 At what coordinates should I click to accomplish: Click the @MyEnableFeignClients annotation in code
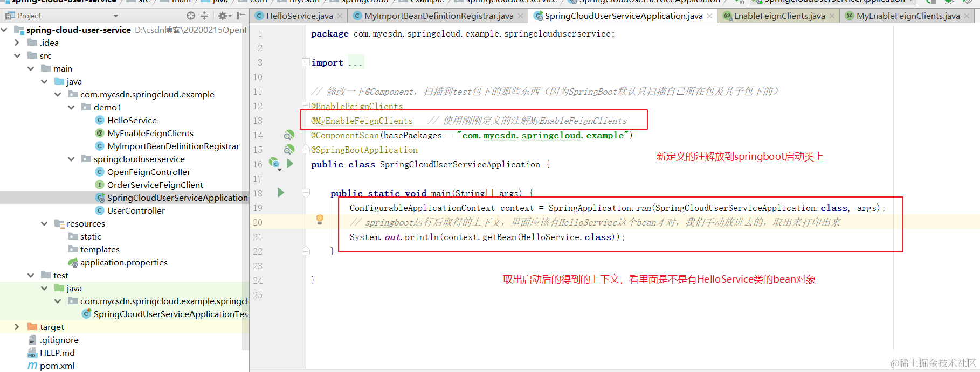tap(362, 121)
